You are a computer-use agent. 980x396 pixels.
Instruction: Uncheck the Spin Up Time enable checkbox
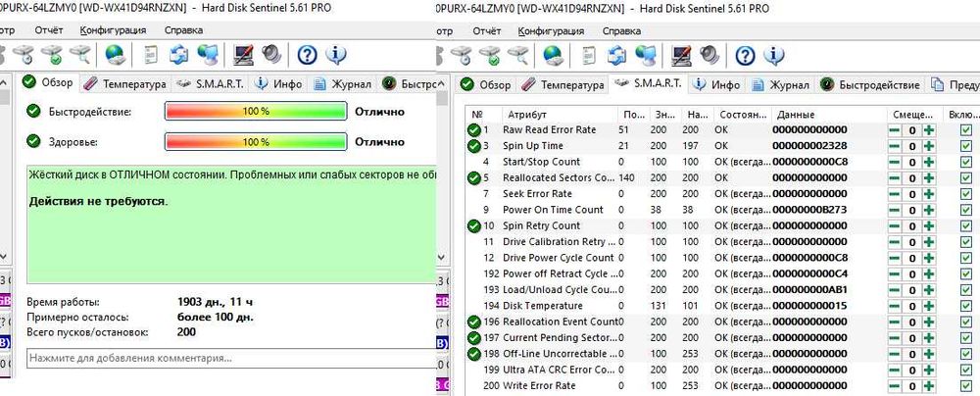point(966,146)
